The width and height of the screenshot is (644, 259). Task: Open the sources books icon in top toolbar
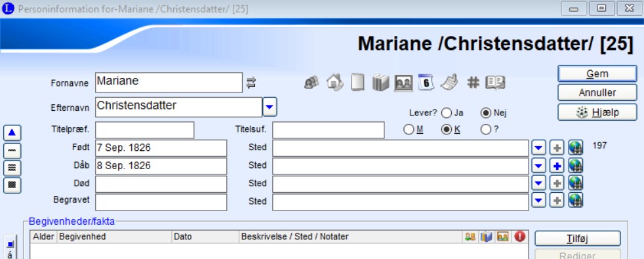coord(380,83)
